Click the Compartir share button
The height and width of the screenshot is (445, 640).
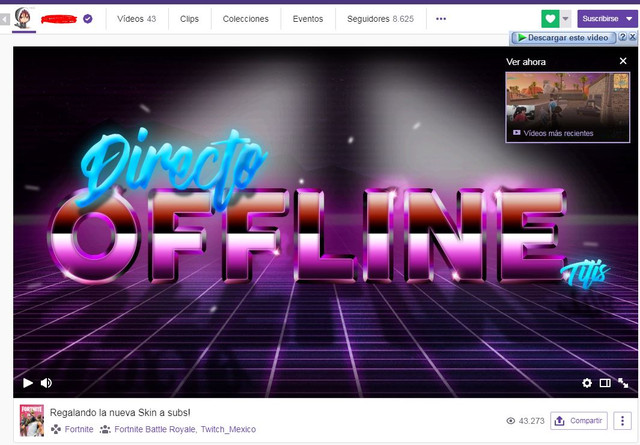[579, 421]
